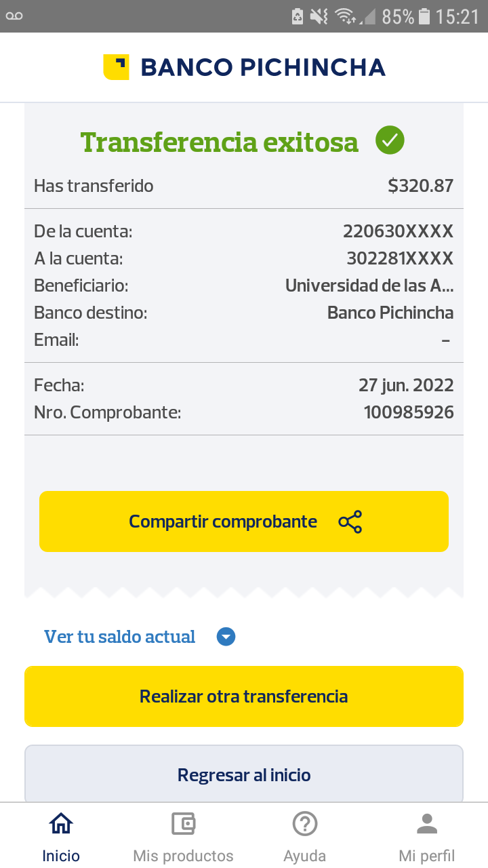Switch to Ayuda tab label

(x=305, y=856)
